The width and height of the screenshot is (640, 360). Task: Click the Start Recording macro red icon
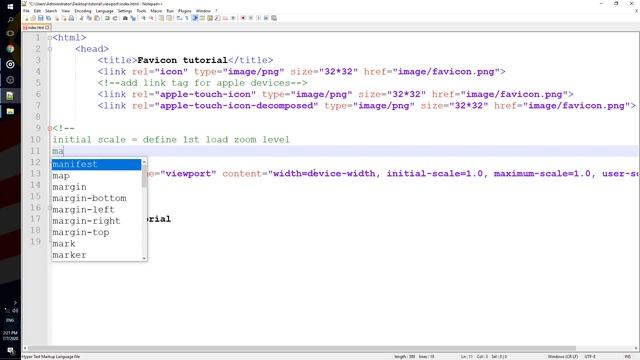tap(243, 18)
